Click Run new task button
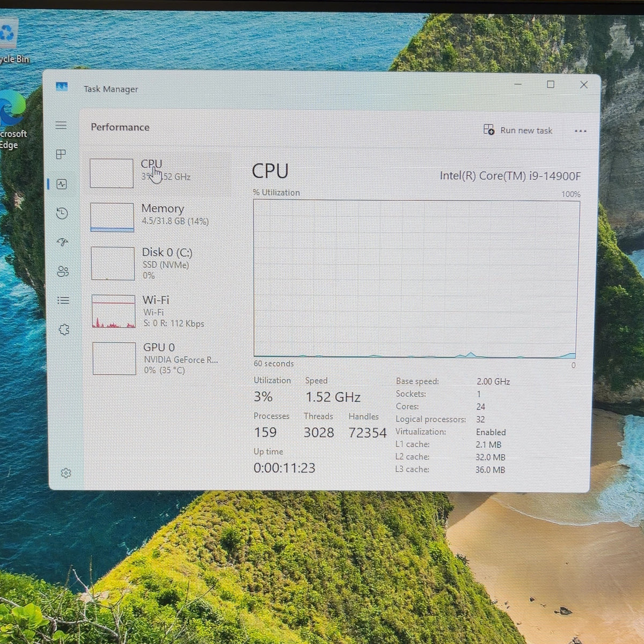The height and width of the screenshot is (644, 644). click(x=518, y=130)
